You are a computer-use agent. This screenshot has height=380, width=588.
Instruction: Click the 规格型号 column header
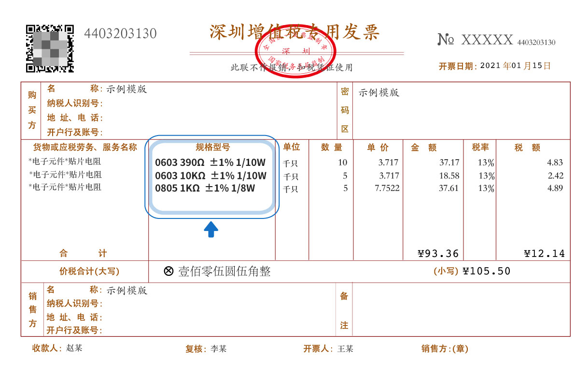point(212,148)
